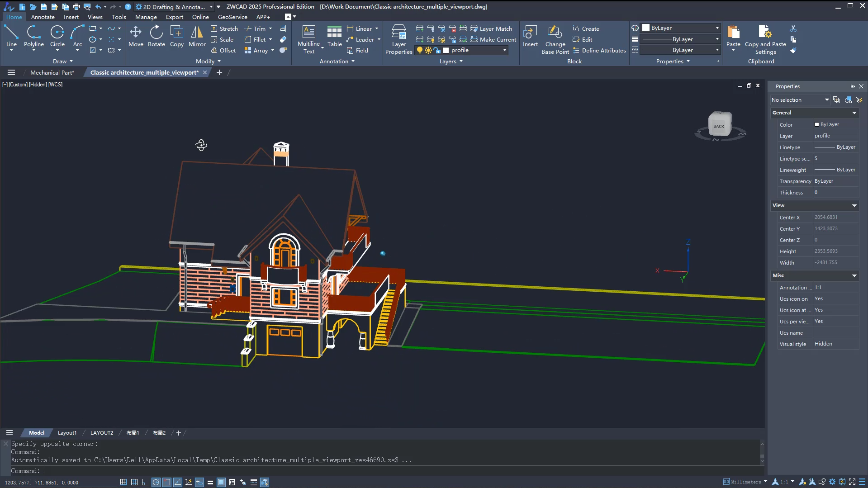Click the Insert block icon
868x488 pixels.
[530, 36]
